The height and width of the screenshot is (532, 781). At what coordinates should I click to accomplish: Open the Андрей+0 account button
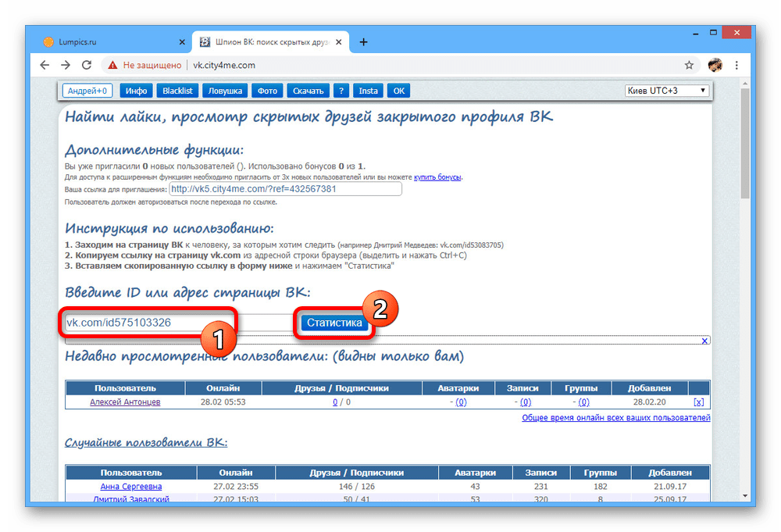87,91
